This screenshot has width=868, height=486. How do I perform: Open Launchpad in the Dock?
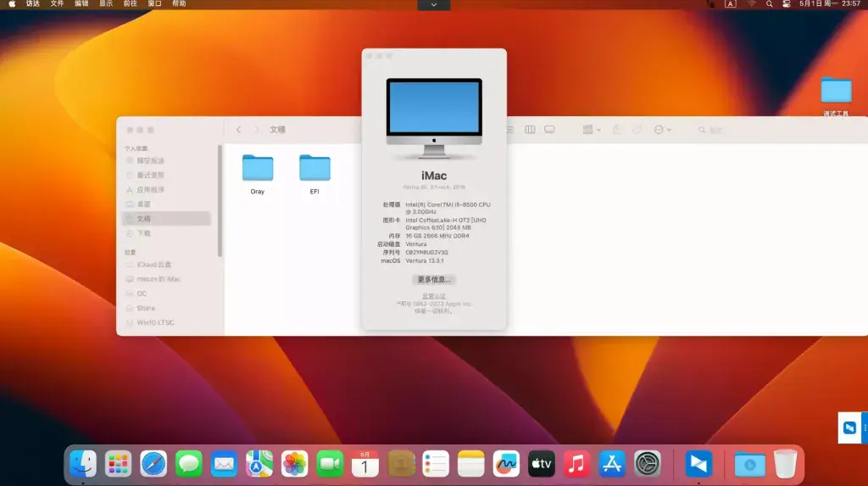pos(119,463)
